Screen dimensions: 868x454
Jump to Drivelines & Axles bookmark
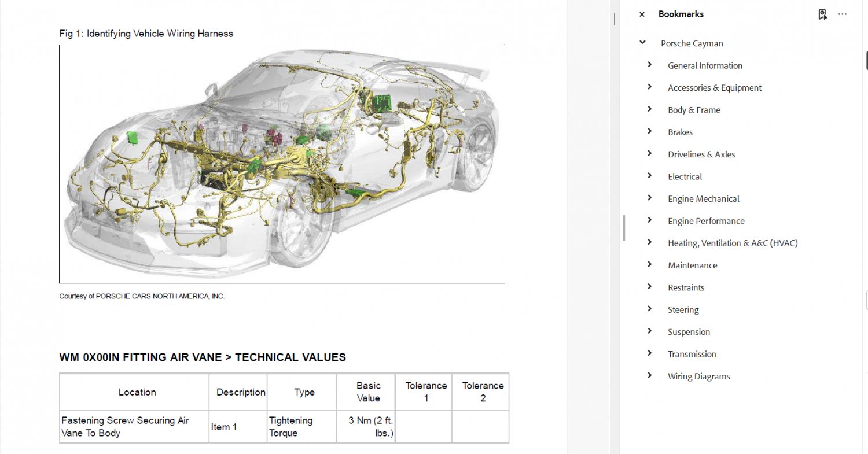[x=701, y=154]
